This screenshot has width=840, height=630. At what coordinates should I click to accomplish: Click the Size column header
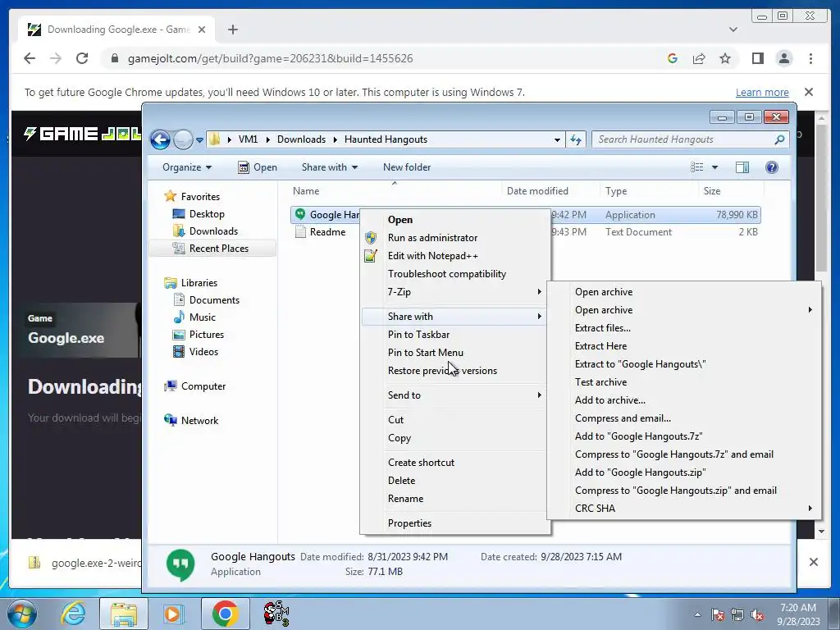click(712, 190)
